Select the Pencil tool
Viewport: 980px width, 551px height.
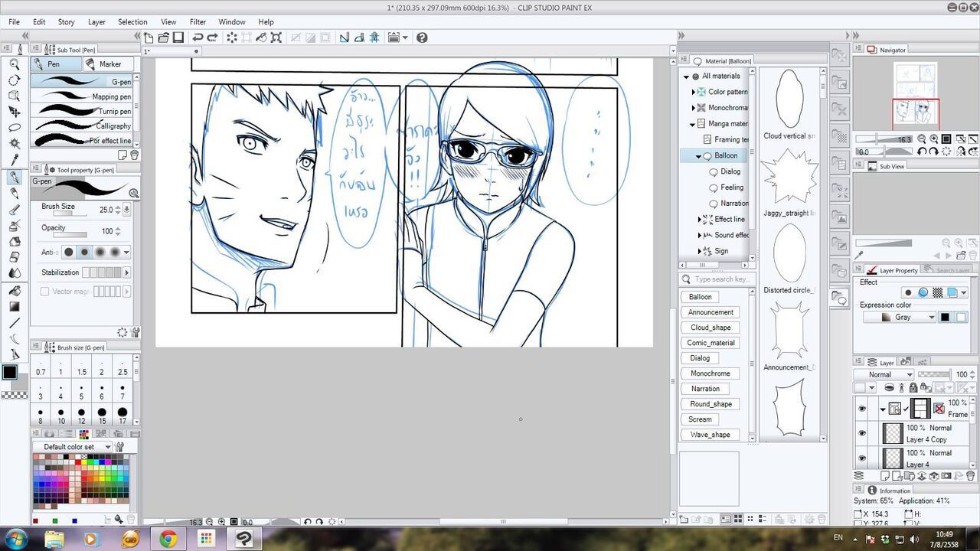[14, 194]
